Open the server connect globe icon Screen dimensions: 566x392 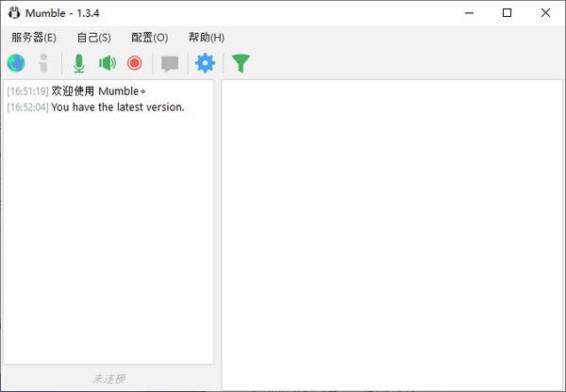pyautogui.click(x=16, y=63)
